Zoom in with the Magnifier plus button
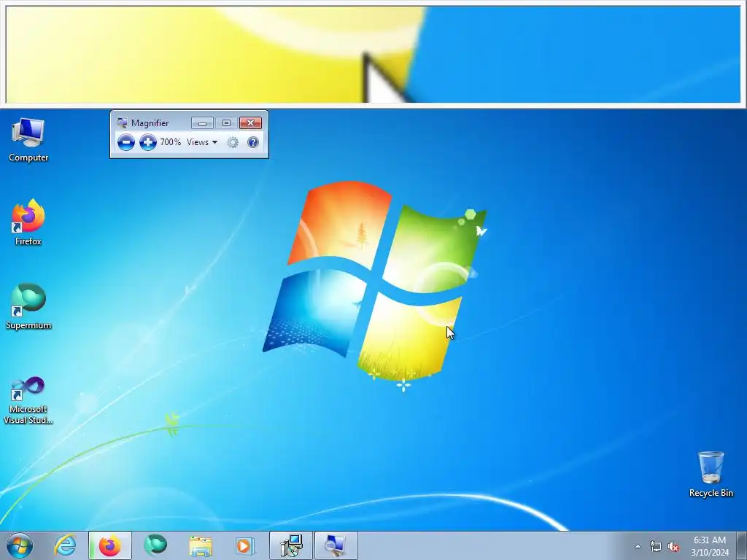 coord(147,142)
